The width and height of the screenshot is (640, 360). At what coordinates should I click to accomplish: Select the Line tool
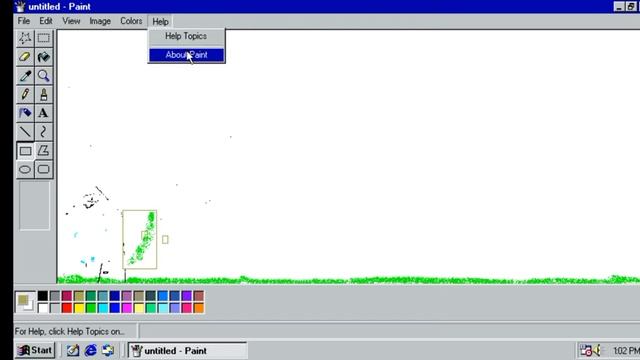[25, 132]
